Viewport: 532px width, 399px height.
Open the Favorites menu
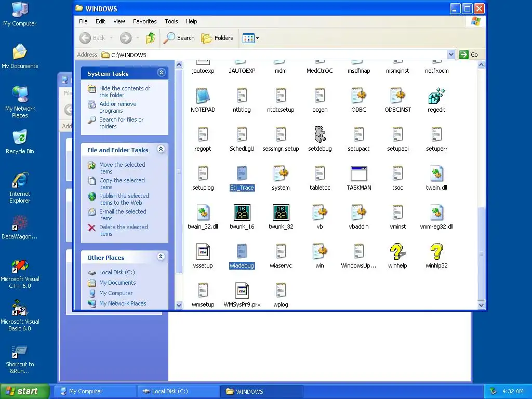(144, 21)
